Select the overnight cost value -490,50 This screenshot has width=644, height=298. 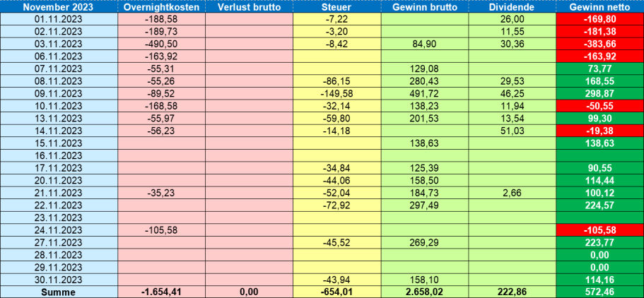[x=161, y=44]
